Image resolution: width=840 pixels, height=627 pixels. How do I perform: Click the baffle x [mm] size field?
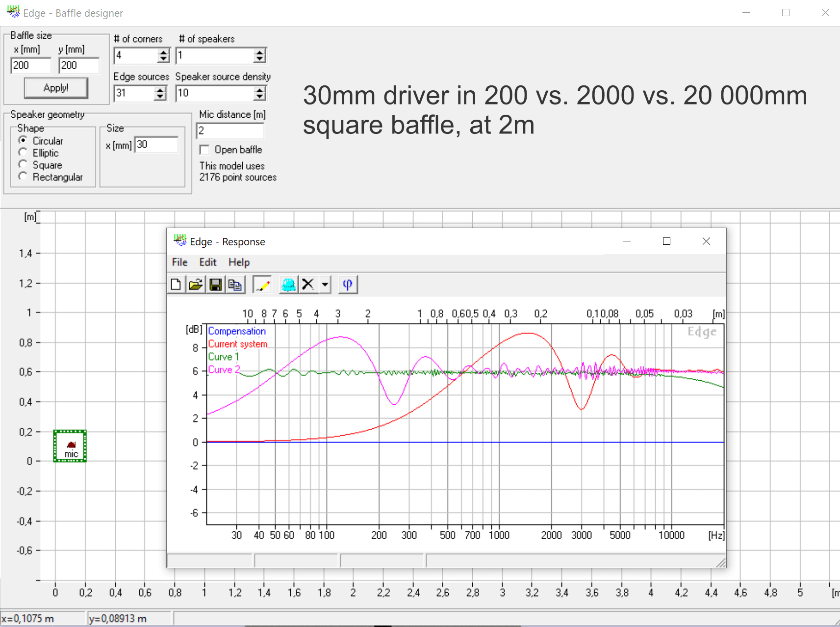30,65
